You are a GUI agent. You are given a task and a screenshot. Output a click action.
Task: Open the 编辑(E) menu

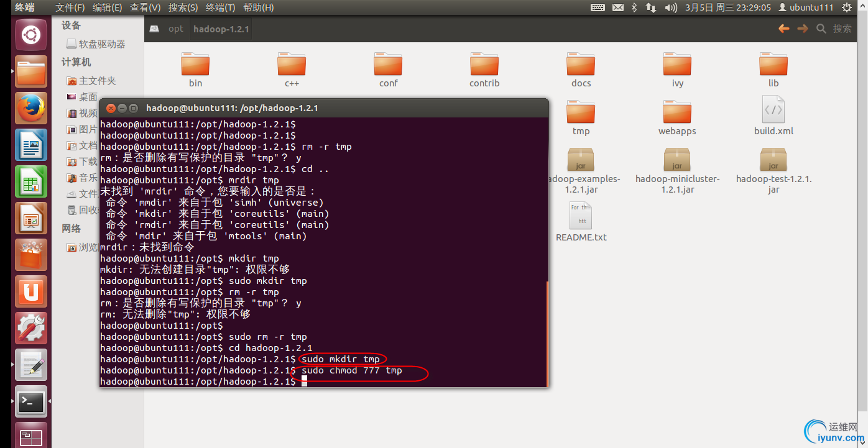point(108,7)
